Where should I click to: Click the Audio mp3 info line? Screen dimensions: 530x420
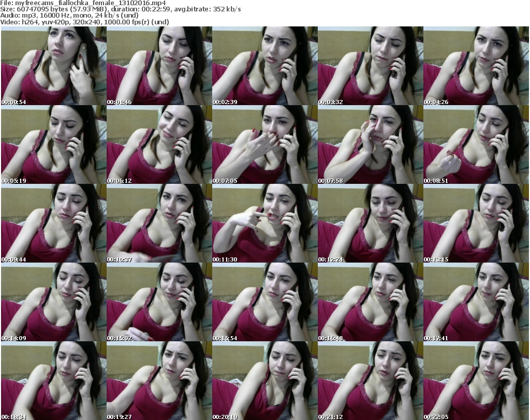(69, 16)
